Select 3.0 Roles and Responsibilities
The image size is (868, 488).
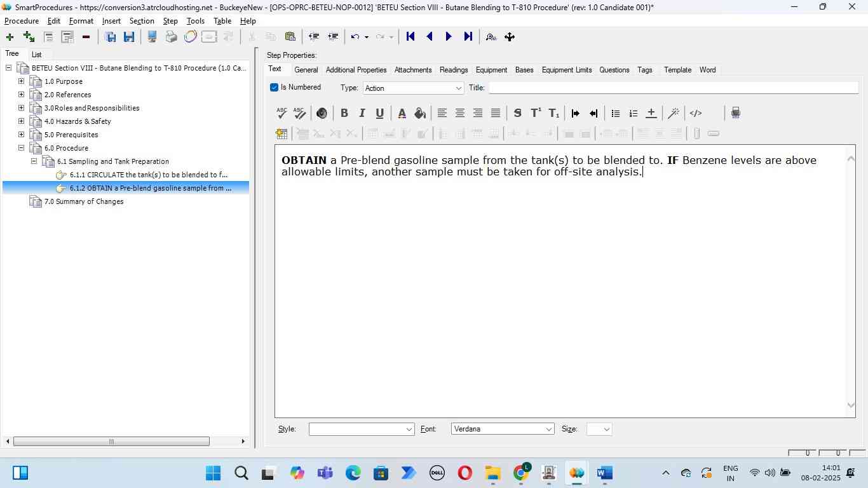(x=92, y=108)
